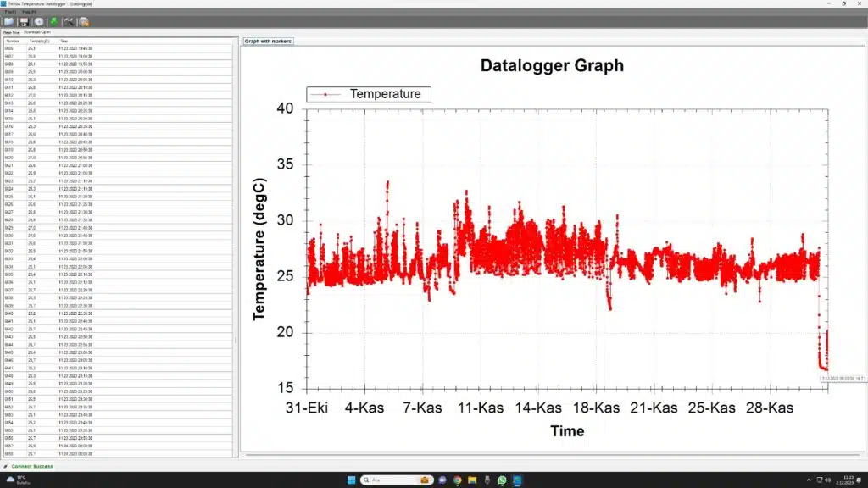Click the 18-Kas label on time axis

[596, 408]
